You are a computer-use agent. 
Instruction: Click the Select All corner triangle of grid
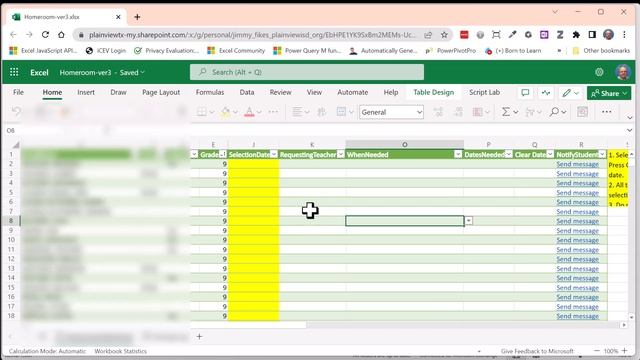[16, 144]
